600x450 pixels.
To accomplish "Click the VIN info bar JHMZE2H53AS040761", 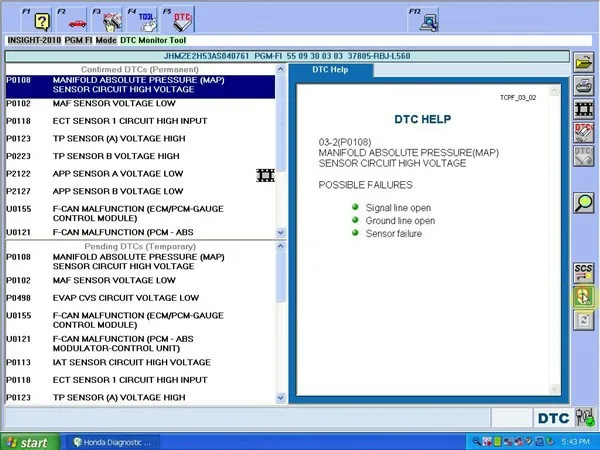I will [x=287, y=56].
